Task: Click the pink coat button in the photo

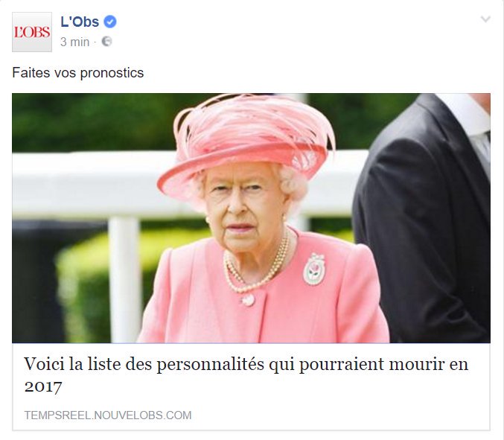Action: point(248,300)
